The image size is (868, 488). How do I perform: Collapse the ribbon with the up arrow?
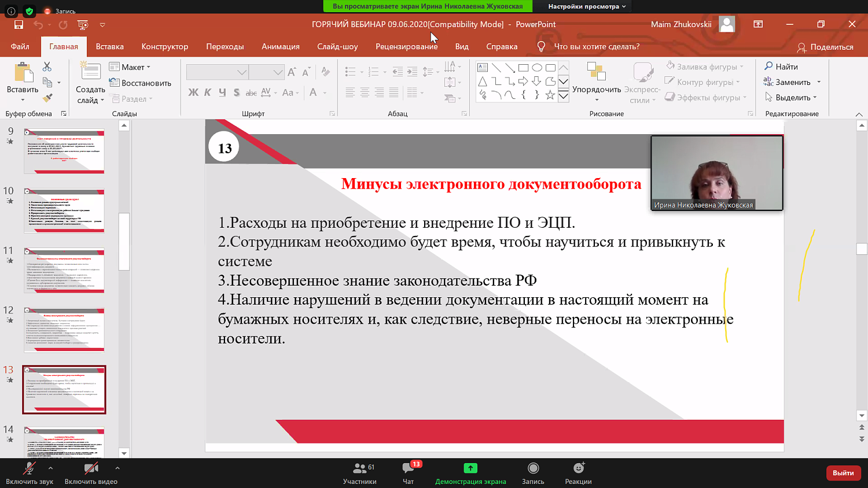click(859, 114)
